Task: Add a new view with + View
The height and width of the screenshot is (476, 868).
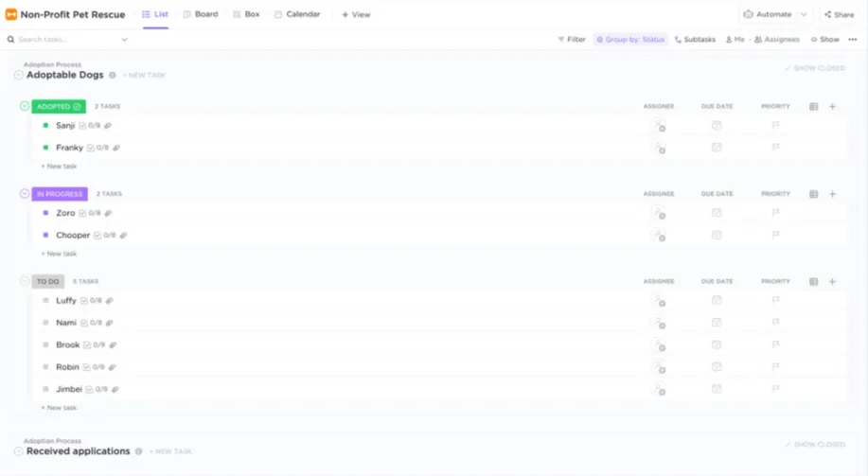Action: click(x=356, y=14)
